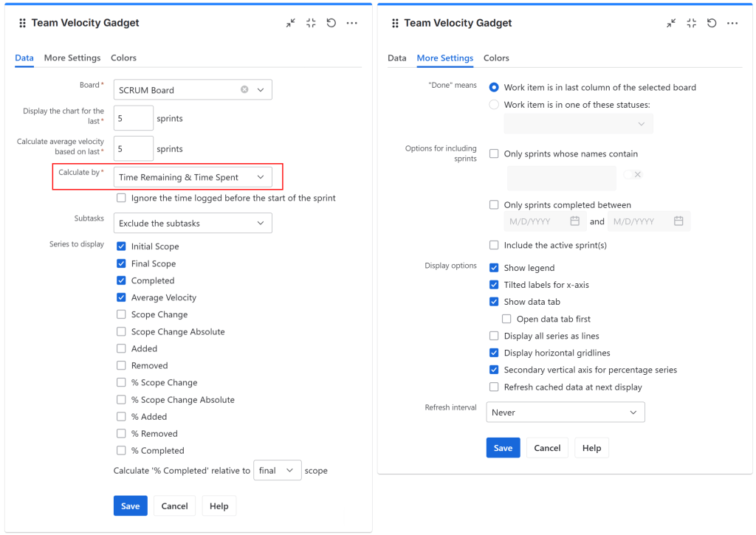Click the refresh icon in the right gadget header
The height and width of the screenshot is (535, 756).
pyautogui.click(x=712, y=23)
